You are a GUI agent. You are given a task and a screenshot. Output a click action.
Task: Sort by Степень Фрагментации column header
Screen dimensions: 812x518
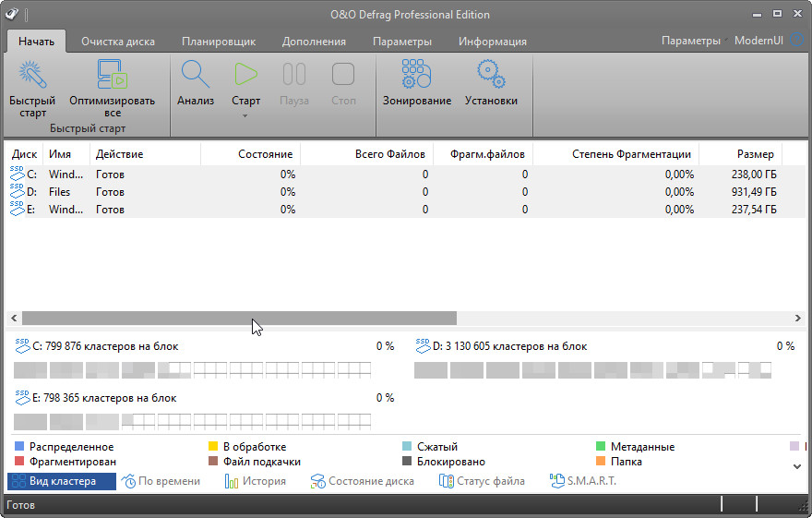coord(631,154)
